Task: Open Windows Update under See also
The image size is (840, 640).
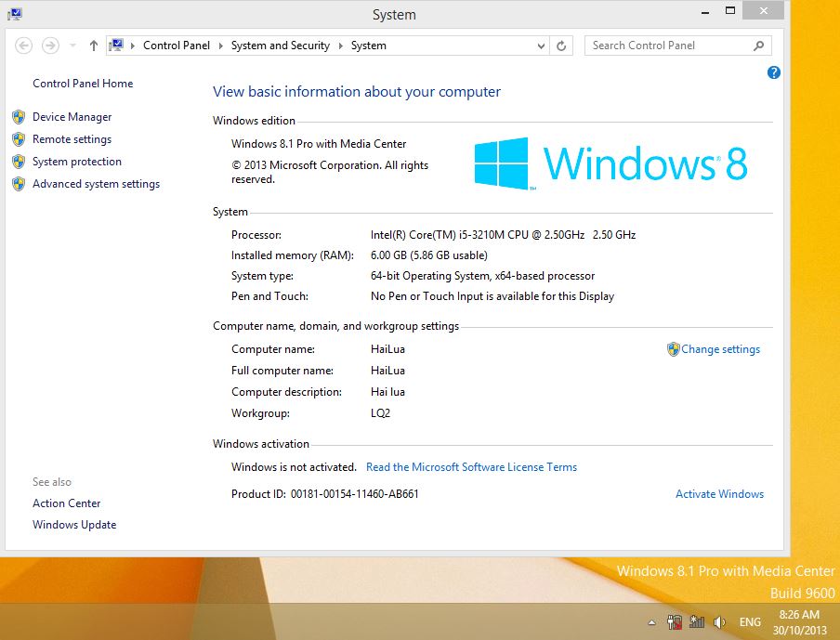Action: [x=74, y=525]
